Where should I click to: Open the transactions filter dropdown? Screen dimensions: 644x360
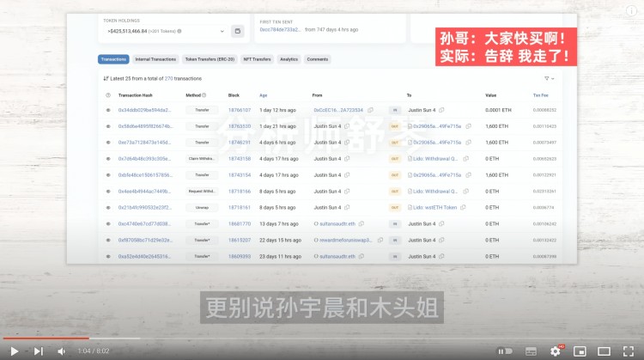point(550,78)
